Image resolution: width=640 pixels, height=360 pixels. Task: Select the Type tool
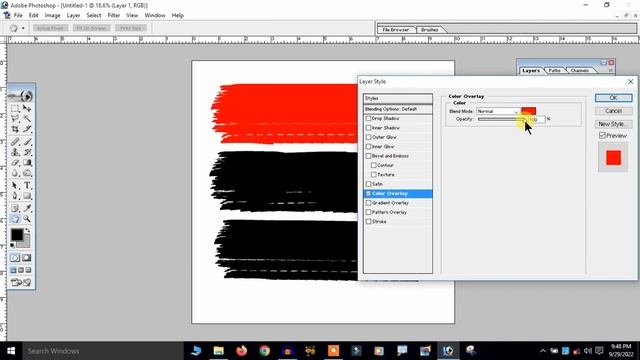pos(27,185)
